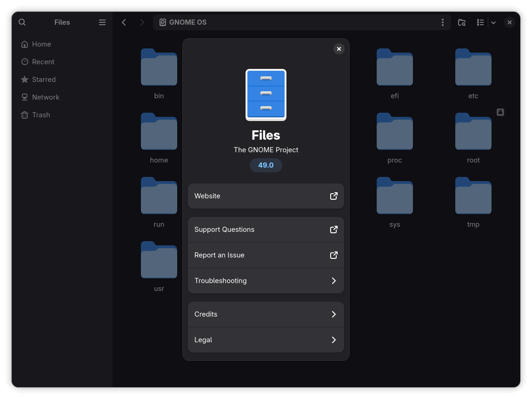Open the three-dot menu in the path bar
The image size is (532, 399).
[x=442, y=22]
